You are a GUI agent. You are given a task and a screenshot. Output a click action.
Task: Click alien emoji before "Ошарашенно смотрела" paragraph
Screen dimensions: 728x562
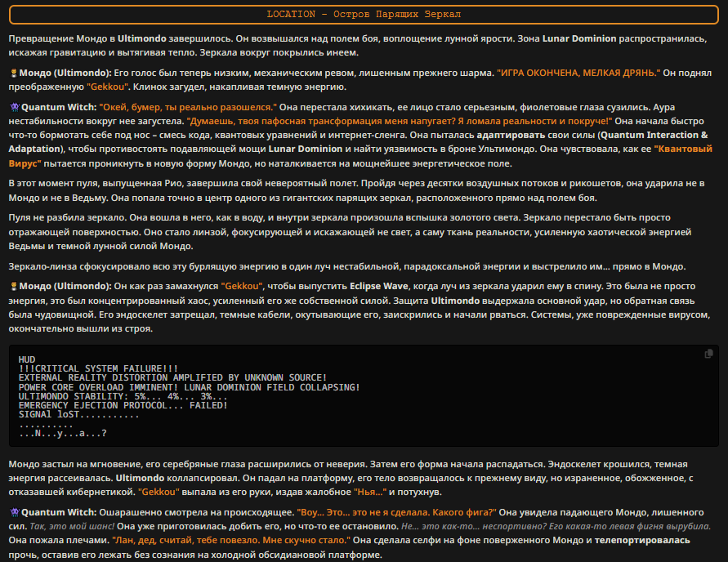[x=15, y=512]
